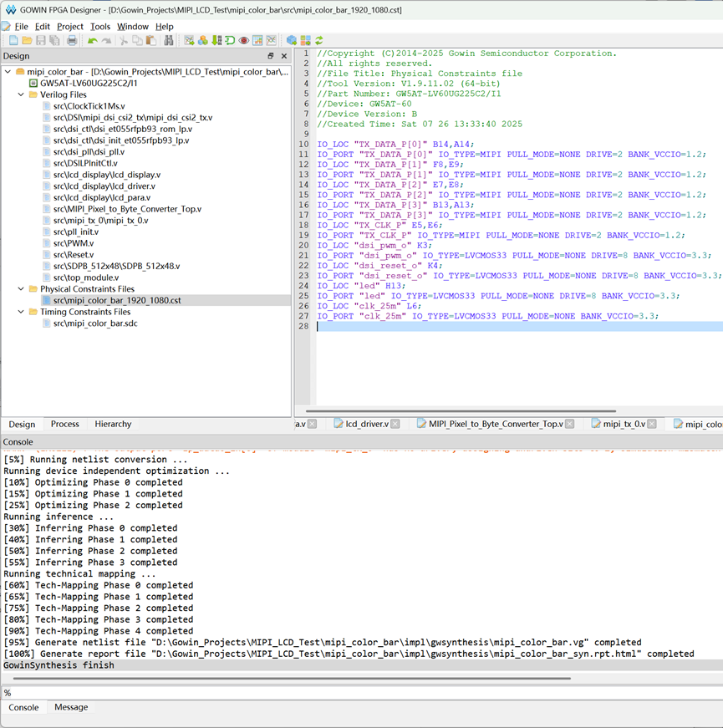Close the mipi_tx_0.v tab
Viewport: 723px width, 728px height.
click(652, 424)
